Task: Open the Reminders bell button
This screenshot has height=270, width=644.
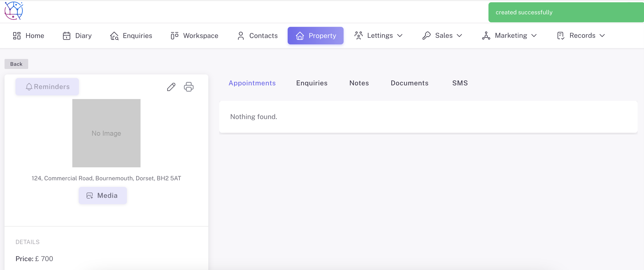Action: coord(47,87)
